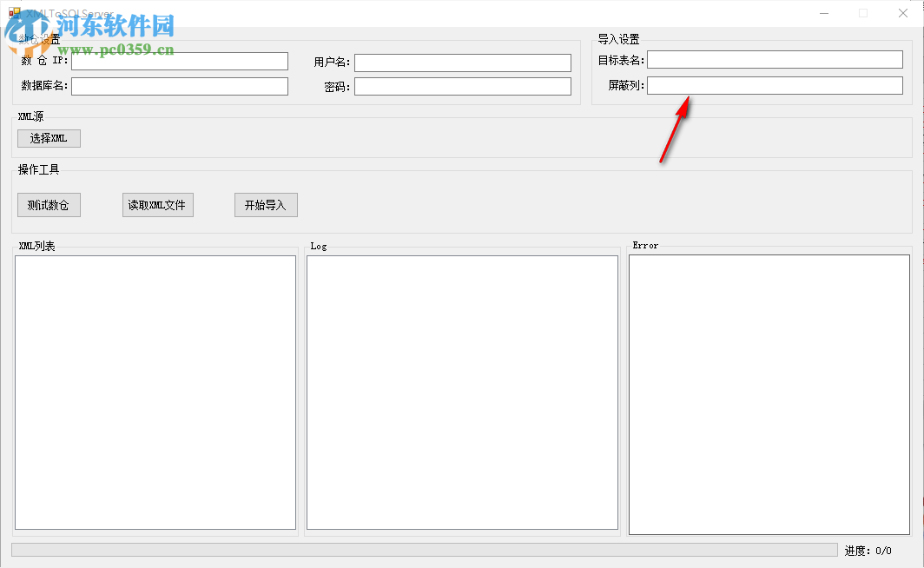
Task: Select the 密码 password field
Action: click(x=462, y=87)
